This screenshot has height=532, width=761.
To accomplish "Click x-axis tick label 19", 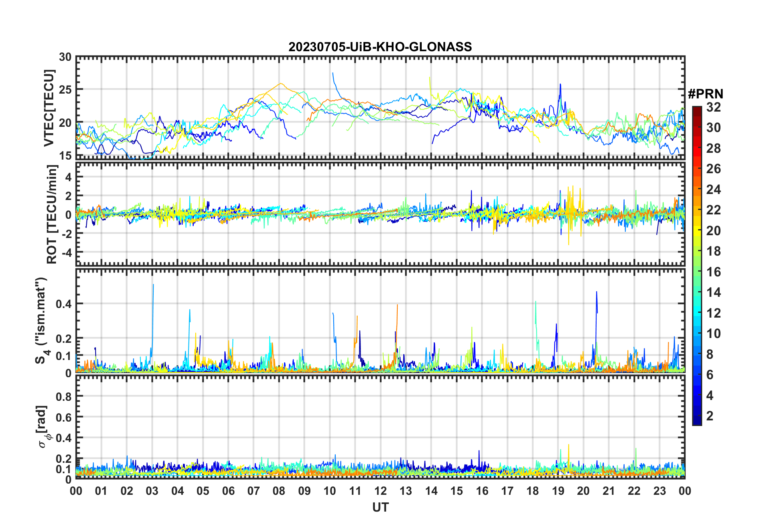I will coord(558,491).
